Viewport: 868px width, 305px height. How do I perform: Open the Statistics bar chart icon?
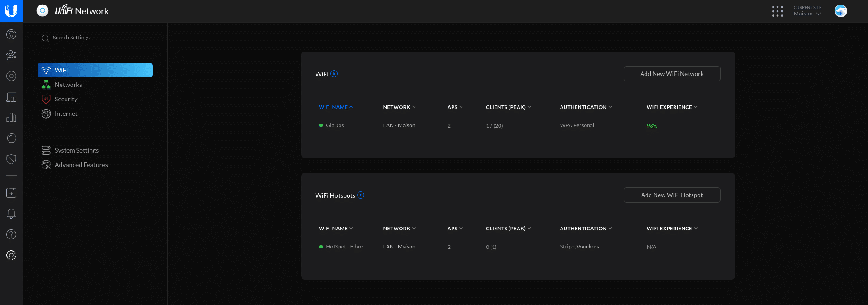tap(11, 118)
